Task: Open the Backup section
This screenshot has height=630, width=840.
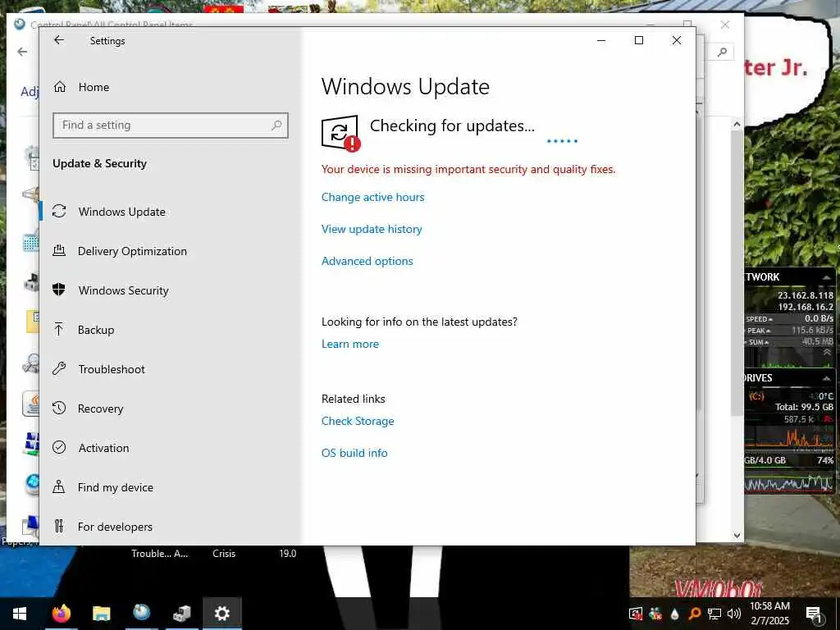Action: tap(95, 330)
